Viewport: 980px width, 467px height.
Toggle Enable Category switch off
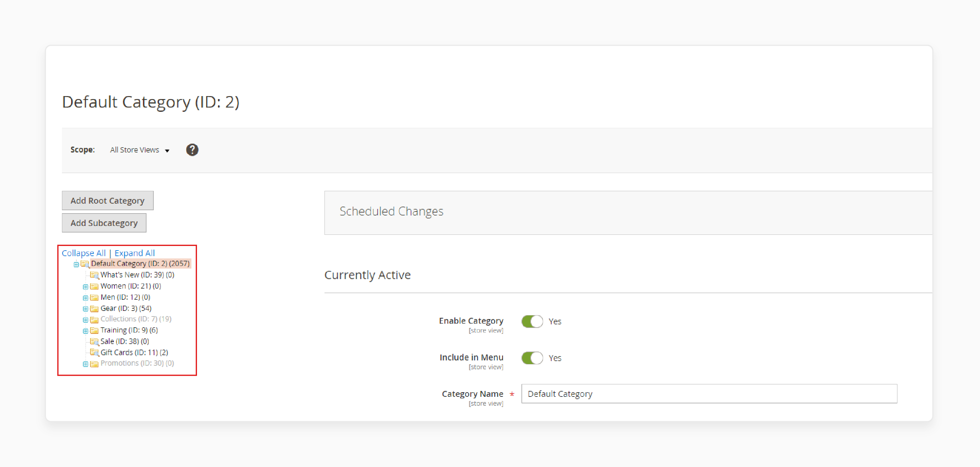pyautogui.click(x=531, y=321)
